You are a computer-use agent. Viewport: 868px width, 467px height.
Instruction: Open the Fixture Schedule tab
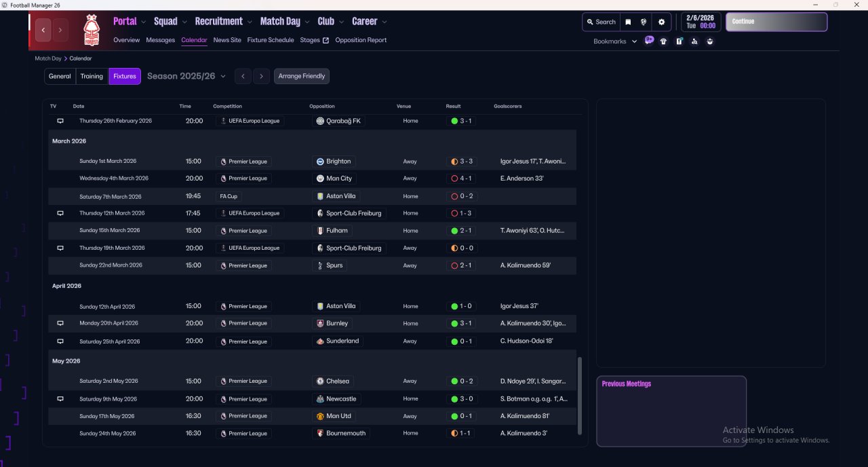tap(271, 40)
